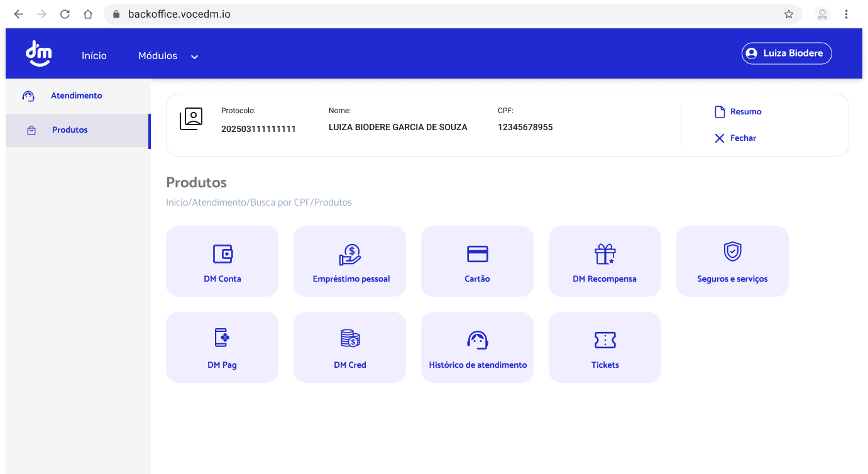Viewport: 868px width, 474px height.
Task: Click the Atendimento headset icon in sidebar
Action: (28, 96)
